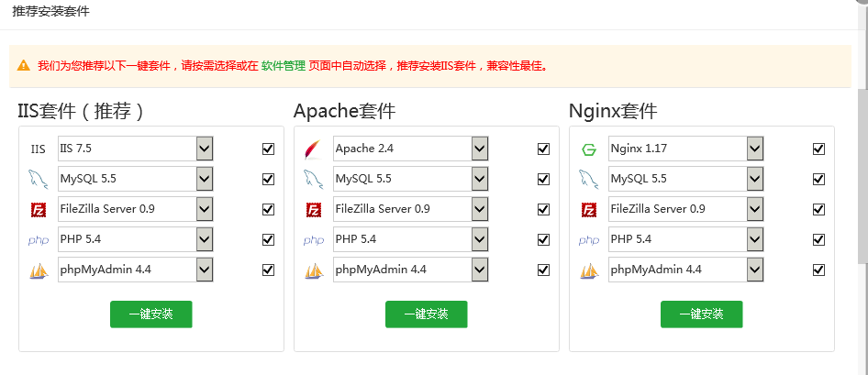Uncheck PHP 5.4 in the Apache suite
Image resolution: width=868 pixels, height=375 pixels.
(543, 239)
